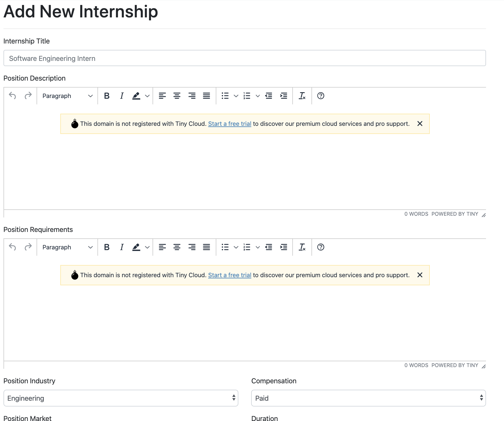Open help in Position Requirements editor

pyautogui.click(x=320, y=247)
